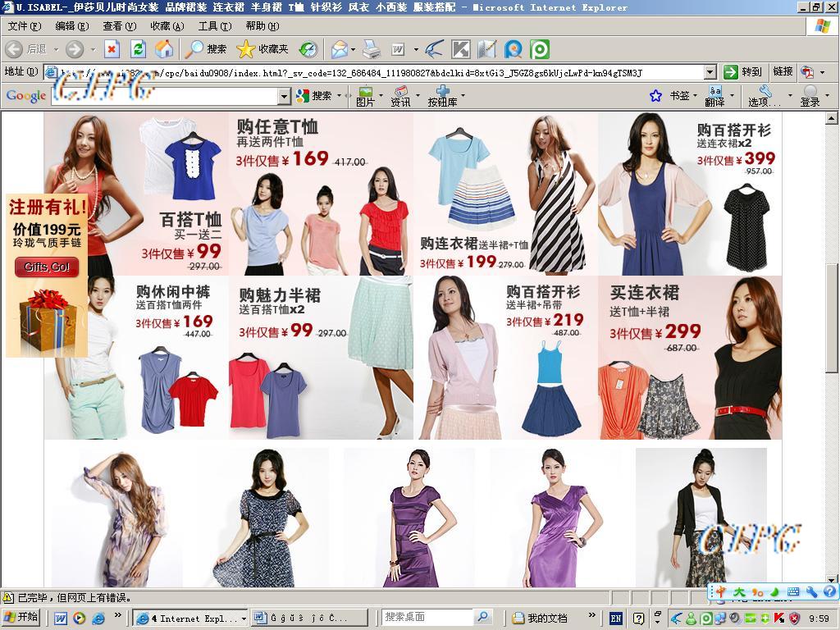Open the 搜索 search pane from IE toolbar

coord(206,49)
